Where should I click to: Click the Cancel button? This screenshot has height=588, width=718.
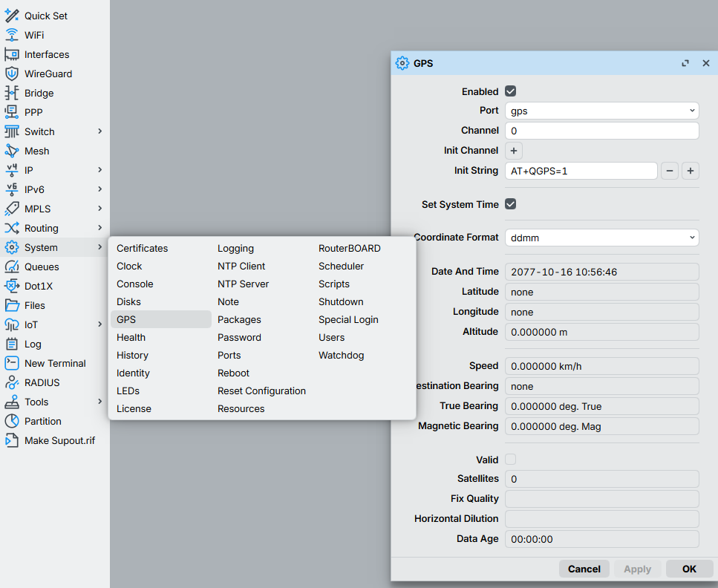584,569
